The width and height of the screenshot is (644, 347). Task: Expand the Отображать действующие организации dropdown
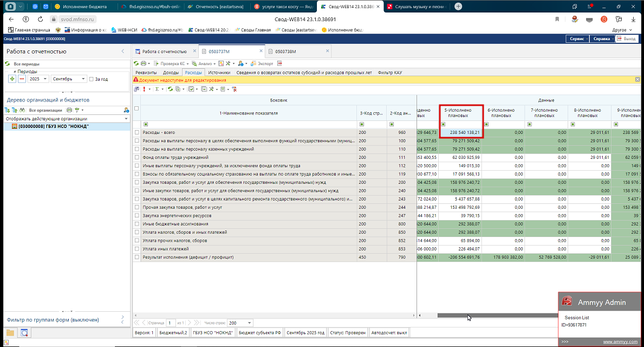pos(126,118)
